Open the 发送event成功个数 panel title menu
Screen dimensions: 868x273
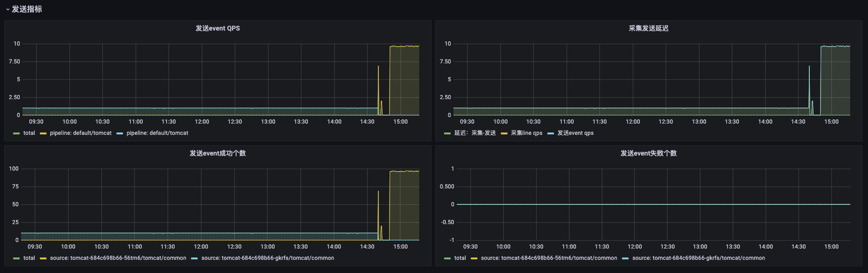pos(217,153)
